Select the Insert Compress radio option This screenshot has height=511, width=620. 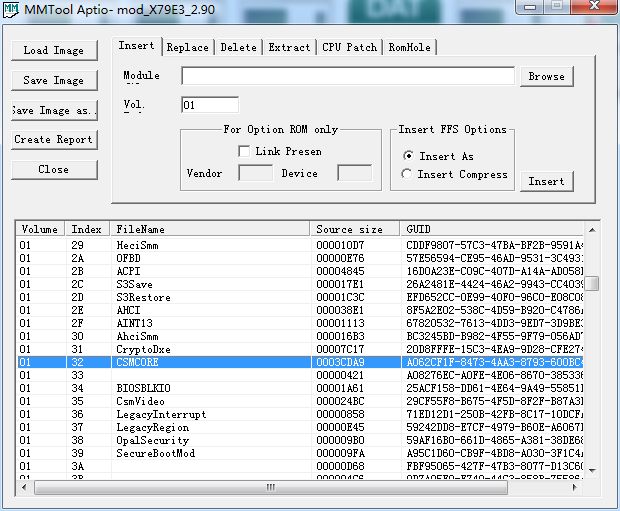(x=406, y=174)
